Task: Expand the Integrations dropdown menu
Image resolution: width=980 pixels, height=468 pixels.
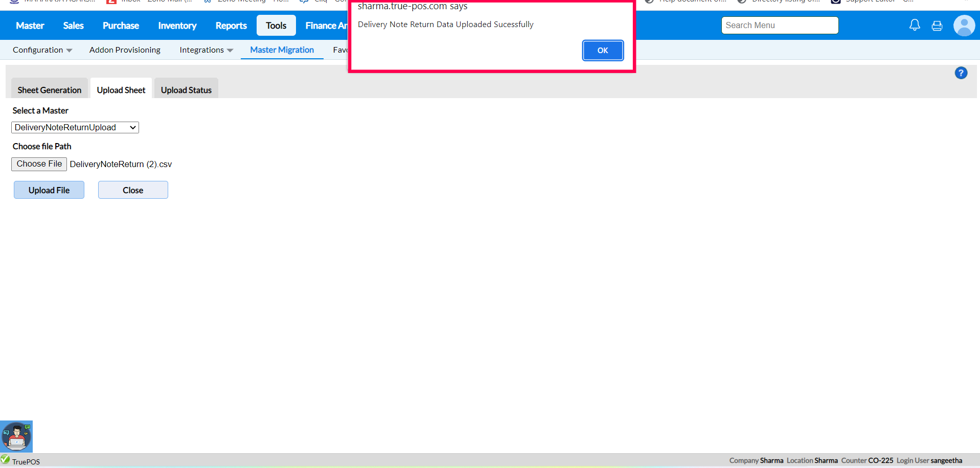Action: click(206, 50)
